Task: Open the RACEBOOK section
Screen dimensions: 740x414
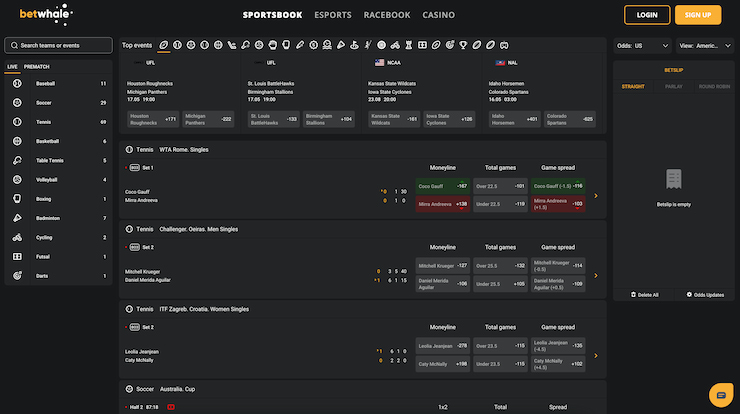Action: coord(387,15)
